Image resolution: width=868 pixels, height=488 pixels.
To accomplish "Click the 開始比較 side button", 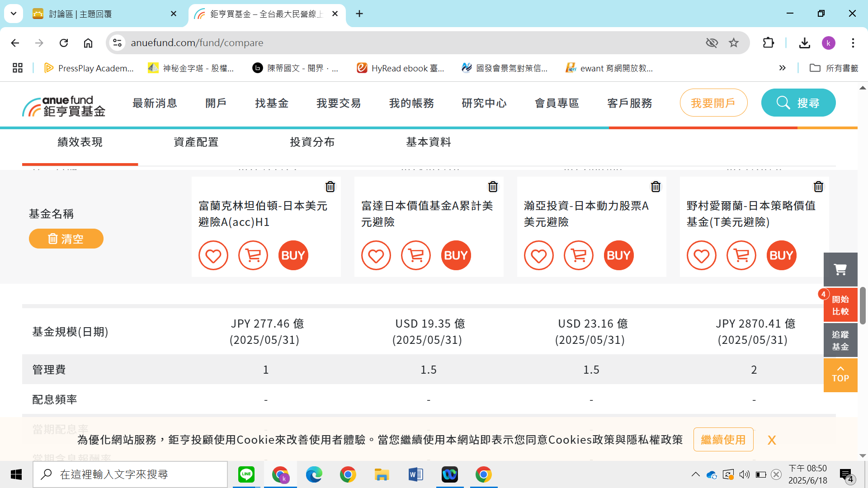I will coord(840,305).
